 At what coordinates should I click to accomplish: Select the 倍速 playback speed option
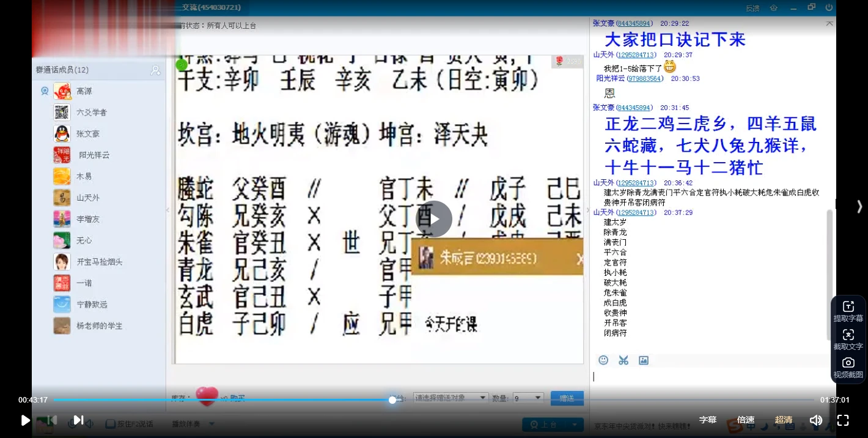746,420
